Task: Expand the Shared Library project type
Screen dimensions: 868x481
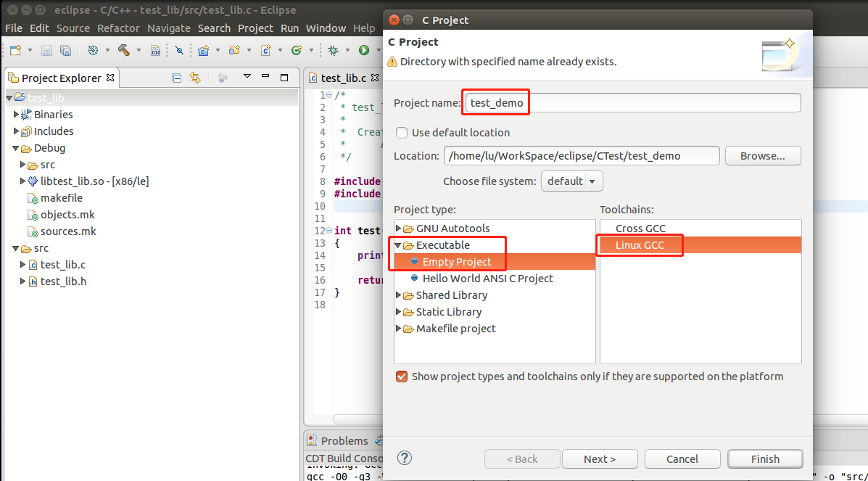Action: (x=399, y=295)
